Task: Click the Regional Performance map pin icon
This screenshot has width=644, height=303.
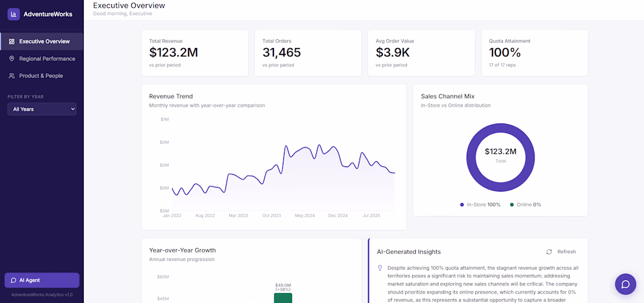Action: pos(12,59)
